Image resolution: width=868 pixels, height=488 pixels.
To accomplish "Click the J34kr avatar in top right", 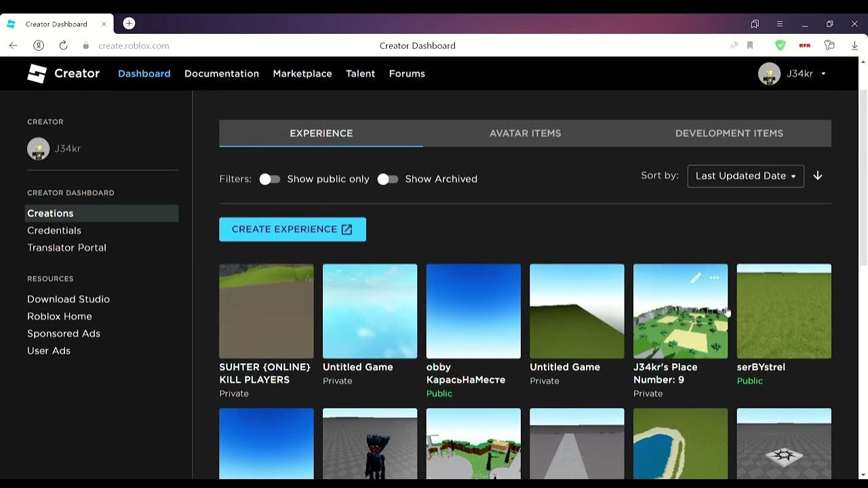I will coord(769,73).
